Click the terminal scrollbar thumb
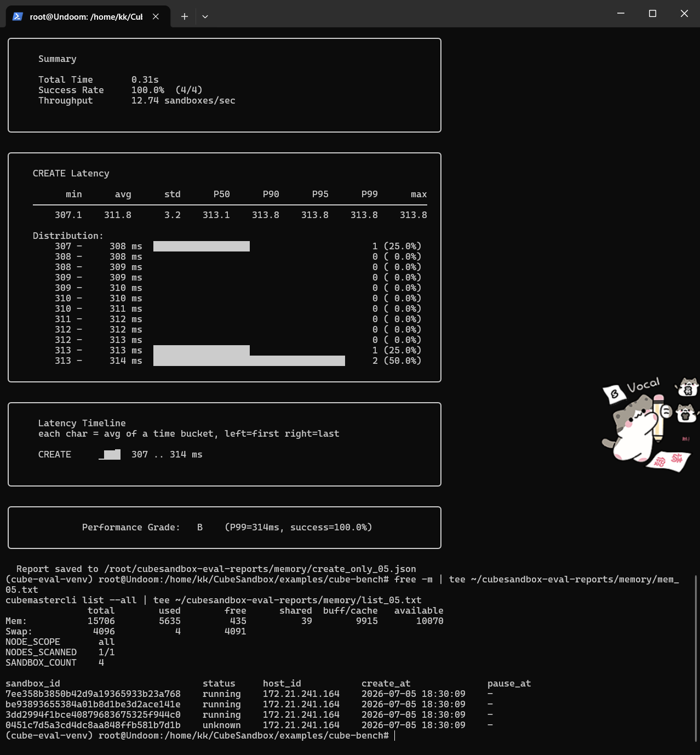This screenshot has width=700, height=755. coord(696,657)
